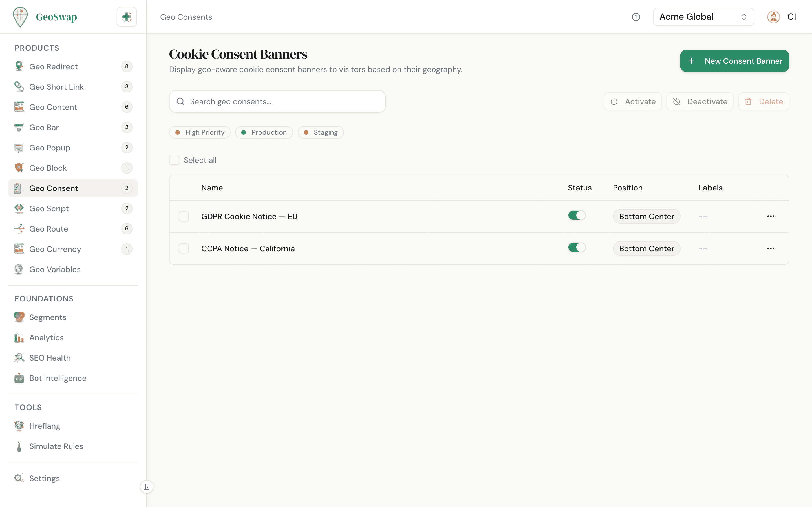Image resolution: width=812 pixels, height=507 pixels.
Task: Open the help question mark icon
Action: coord(636,17)
